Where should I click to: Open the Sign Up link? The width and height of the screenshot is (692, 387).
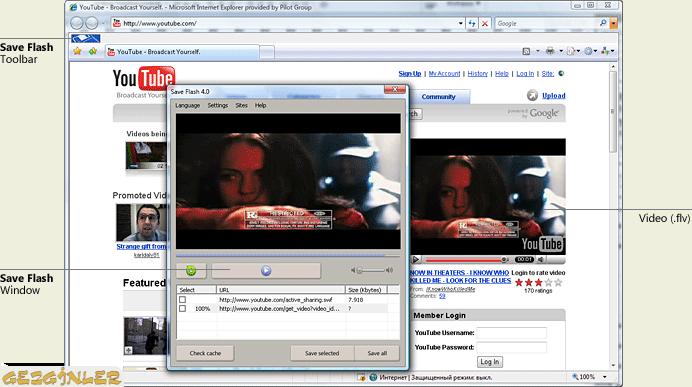(x=410, y=74)
